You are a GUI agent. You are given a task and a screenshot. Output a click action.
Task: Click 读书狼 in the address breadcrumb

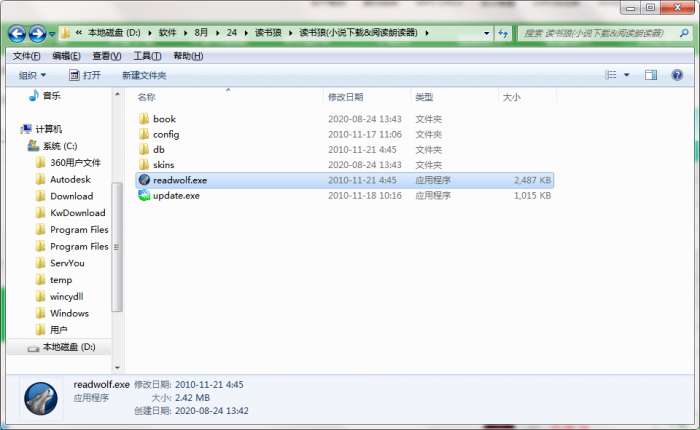[268, 33]
